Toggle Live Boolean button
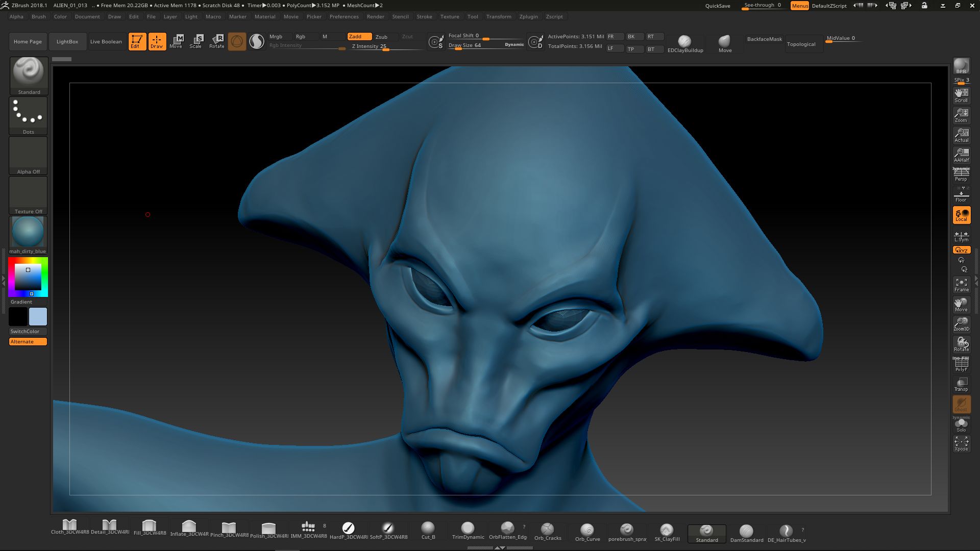The height and width of the screenshot is (551, 980). pos(106,42)
